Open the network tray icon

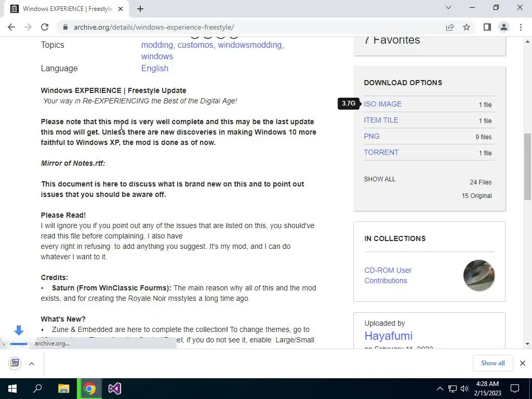(x=453, y=389)
